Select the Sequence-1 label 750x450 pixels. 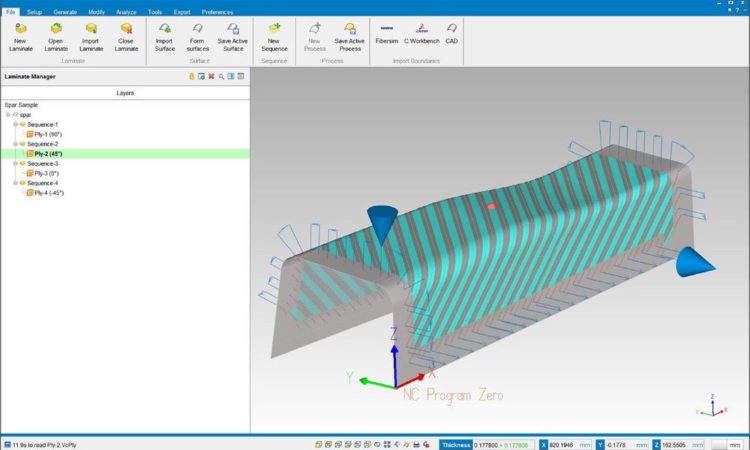pos(43,125)
